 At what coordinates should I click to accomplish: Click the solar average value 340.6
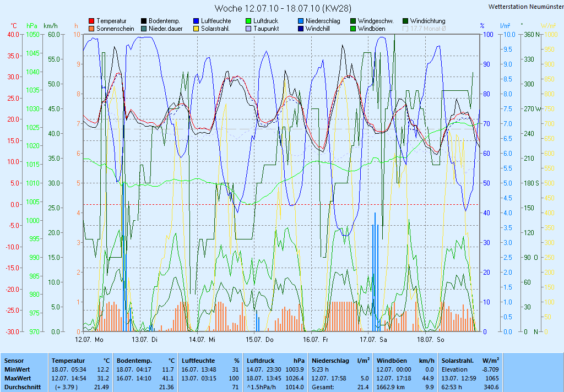click(x=491, y=388)
